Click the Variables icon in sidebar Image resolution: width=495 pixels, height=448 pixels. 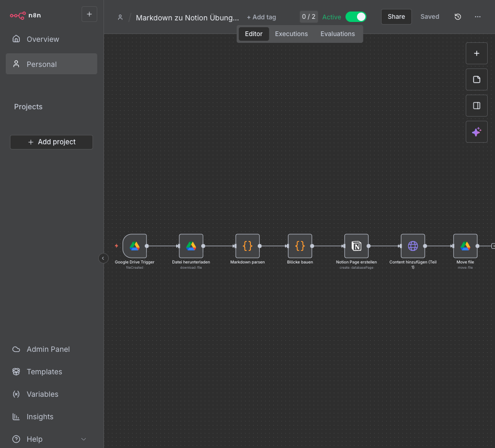click(16, 394)
